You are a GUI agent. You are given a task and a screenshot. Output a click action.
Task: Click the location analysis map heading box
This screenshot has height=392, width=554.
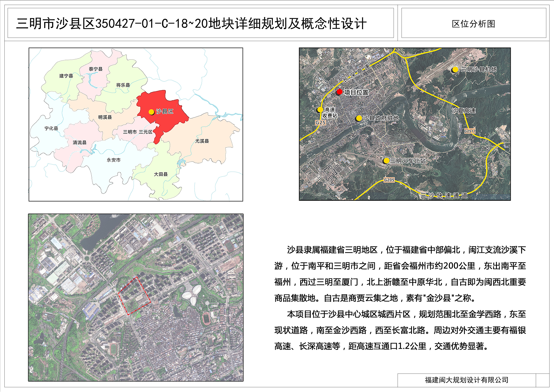pyautogui.click(x=473, y=23)
